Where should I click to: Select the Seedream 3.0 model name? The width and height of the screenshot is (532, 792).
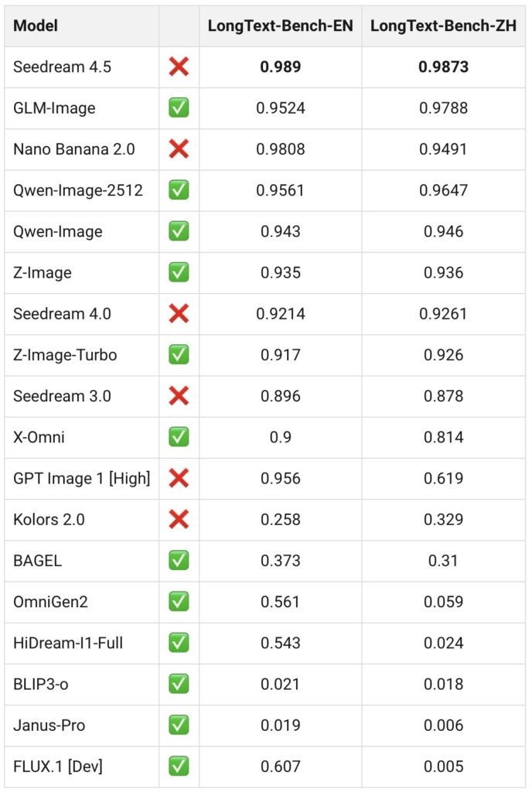pyautogui.click(x=62, y=396)
